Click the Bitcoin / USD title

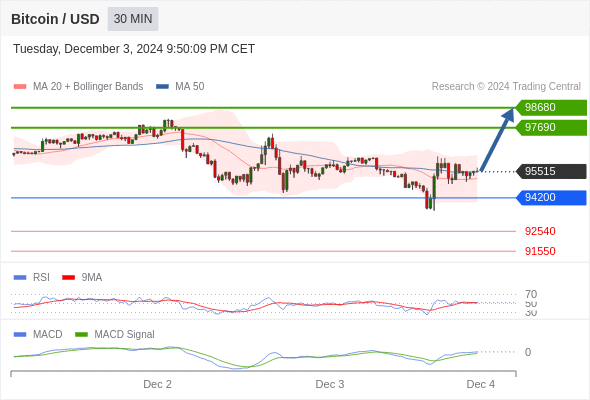(55, 19)
